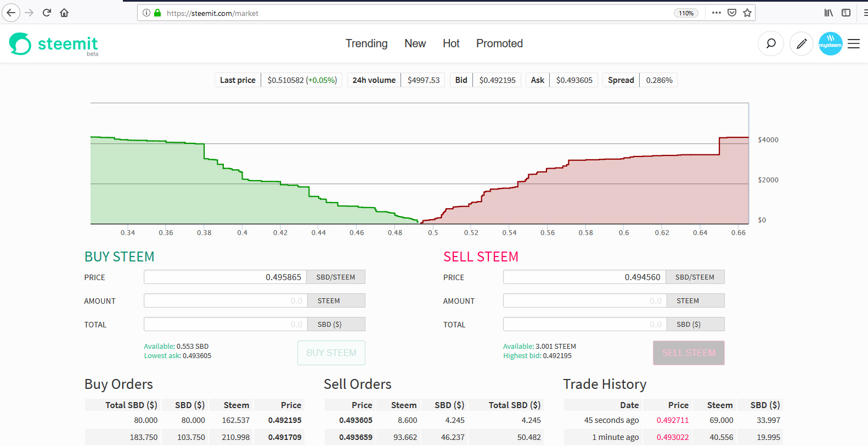Click Available 0.553 SBD balance
Screen dimensions: 868x446
(x=176, y=347)
